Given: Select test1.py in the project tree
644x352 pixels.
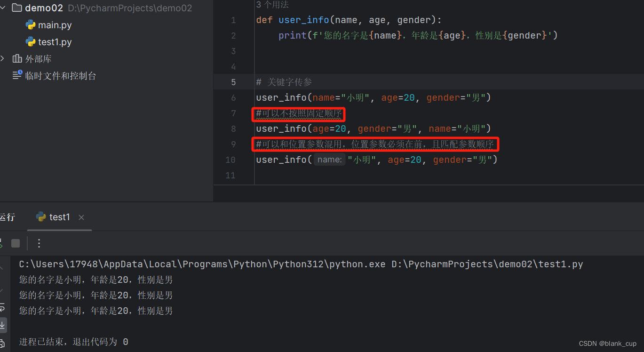Looking at the screenshot, I should [55, 42].
